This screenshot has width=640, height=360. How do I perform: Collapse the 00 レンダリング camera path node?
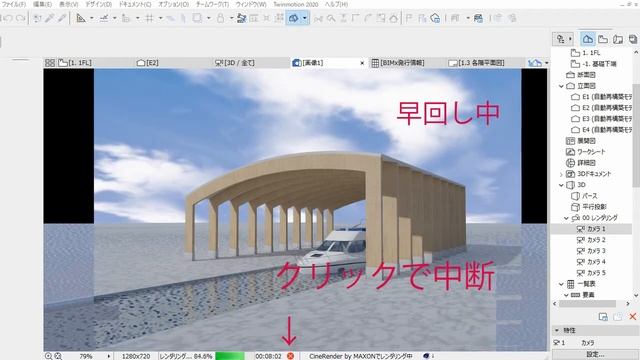click(567, 218)
